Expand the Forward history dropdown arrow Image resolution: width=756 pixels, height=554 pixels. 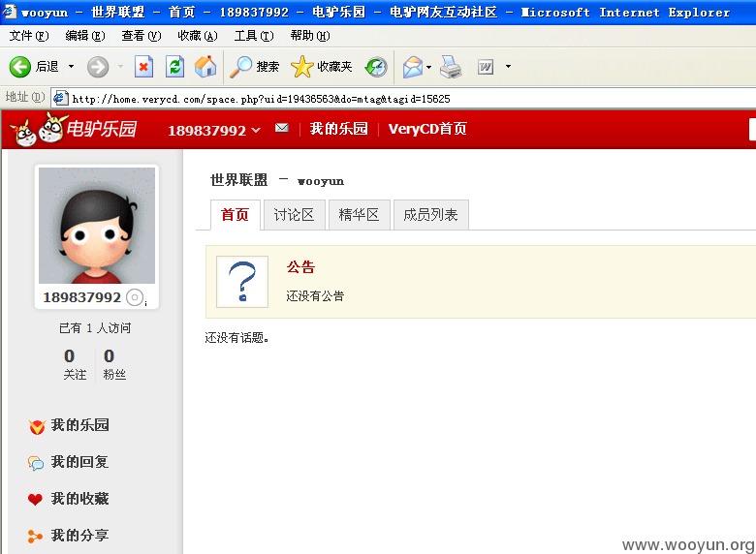click(120, 67)
